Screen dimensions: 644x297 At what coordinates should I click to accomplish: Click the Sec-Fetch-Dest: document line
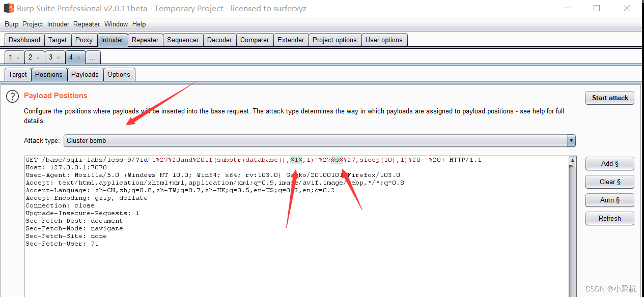coord(74,221)
